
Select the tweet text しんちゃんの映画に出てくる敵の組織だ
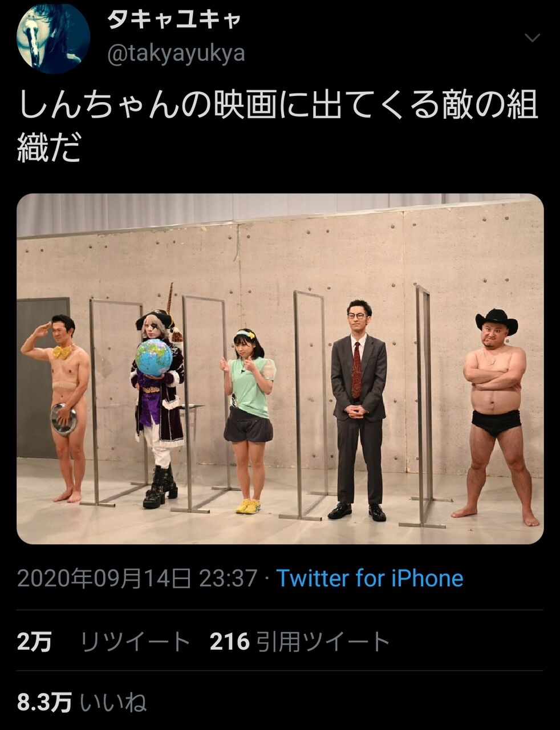tap(278, 127)
